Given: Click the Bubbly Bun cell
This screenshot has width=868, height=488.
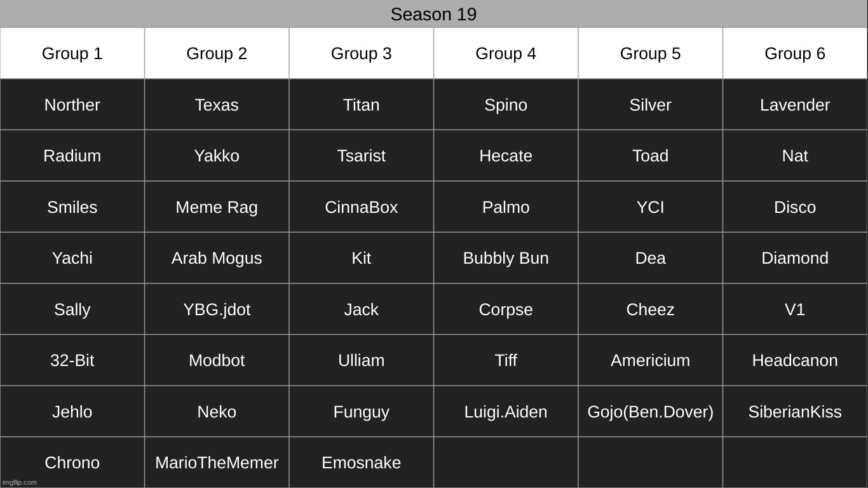Looking at the screenshot, I should [x=506, y=258].
